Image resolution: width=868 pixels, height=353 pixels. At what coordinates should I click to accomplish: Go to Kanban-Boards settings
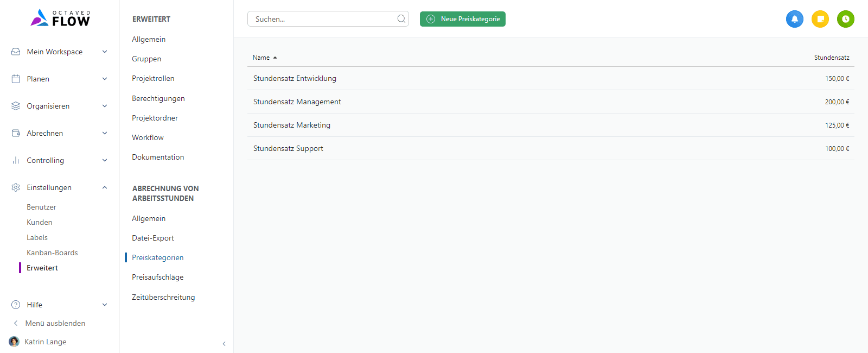point(52,253)
